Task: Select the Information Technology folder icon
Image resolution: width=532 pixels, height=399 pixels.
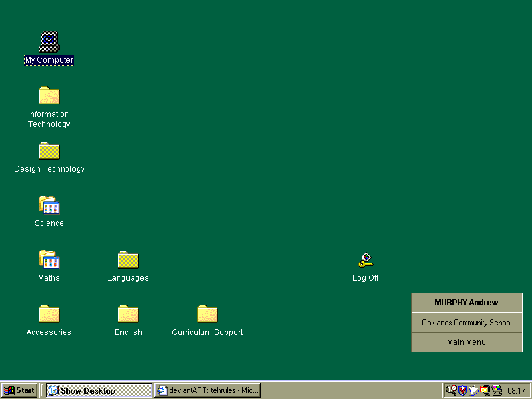Action: [x=49, y=95]
